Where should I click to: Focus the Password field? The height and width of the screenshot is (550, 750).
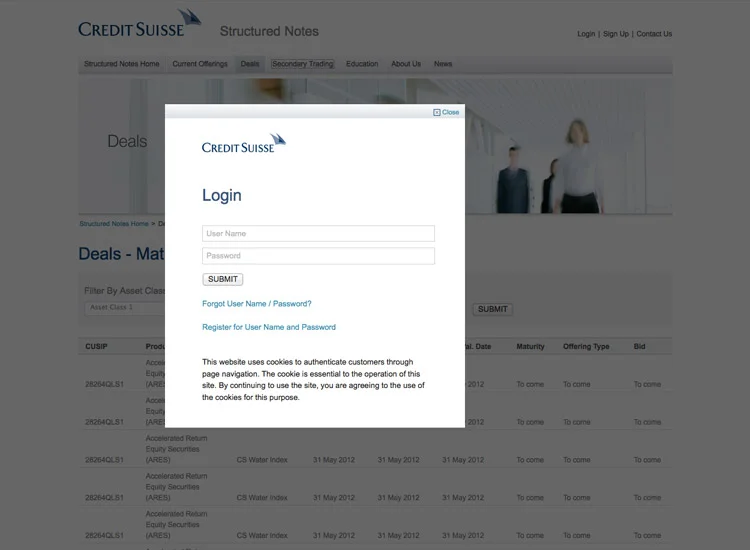click(x=318, y=256)
